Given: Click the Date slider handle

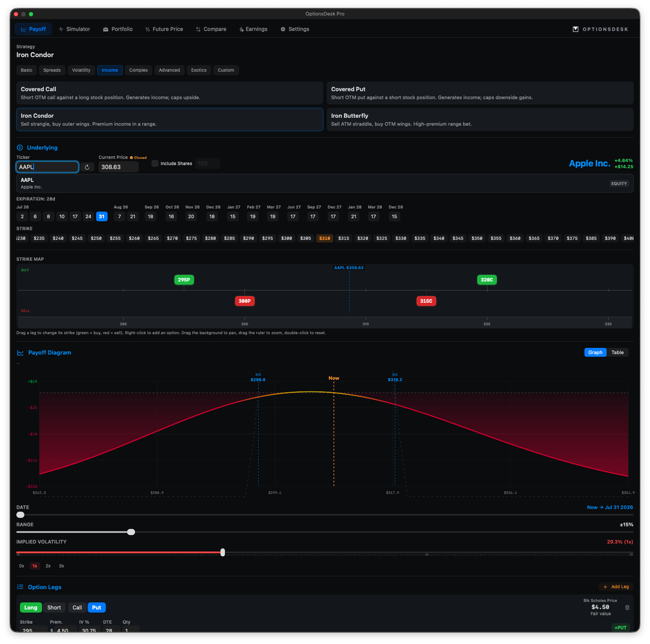Looking at the screenshot, I should [x=20, y=515].
